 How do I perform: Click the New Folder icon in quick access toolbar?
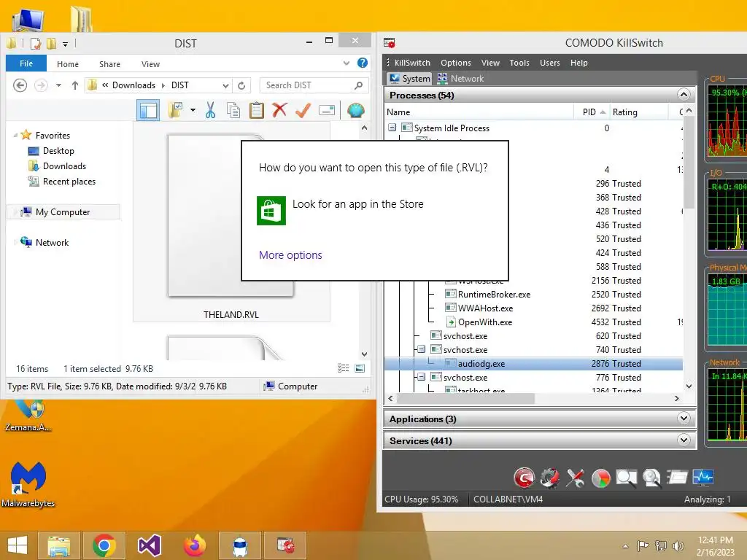[x=52, y=44]
